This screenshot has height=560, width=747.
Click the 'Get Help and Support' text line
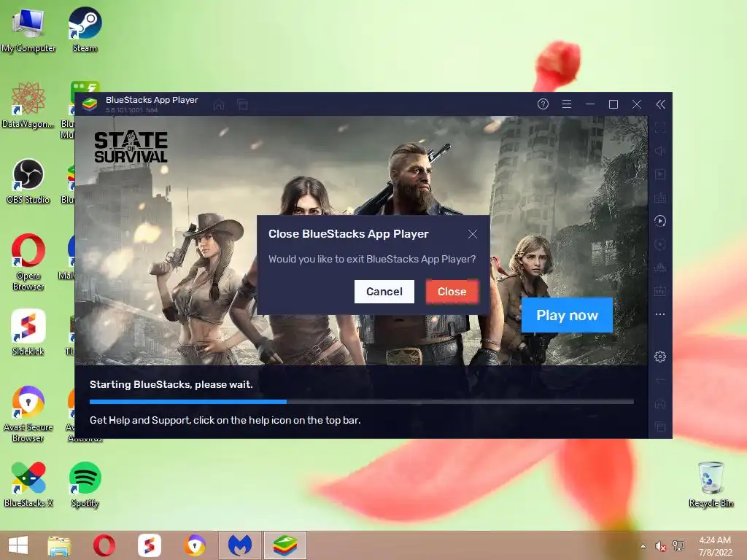(225, 420)
